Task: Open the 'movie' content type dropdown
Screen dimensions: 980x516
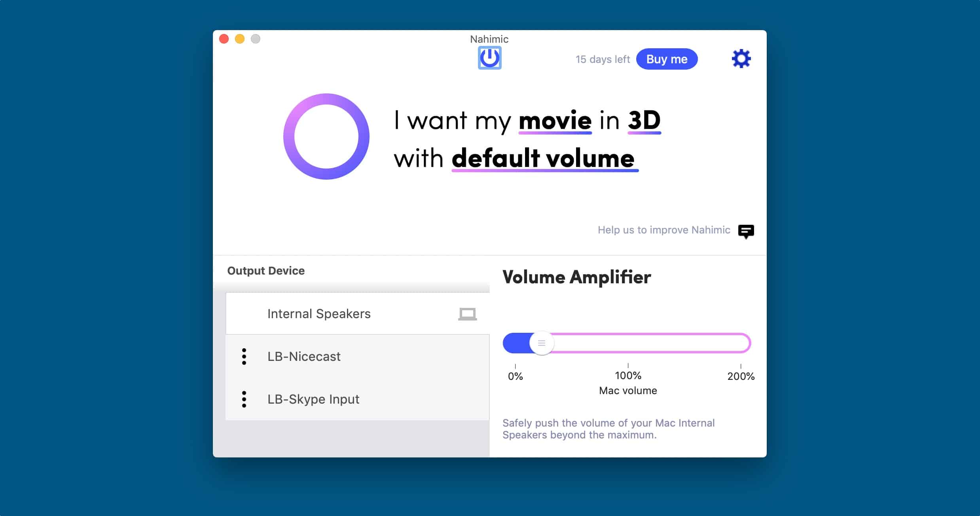Action: (x=555, y=120)
